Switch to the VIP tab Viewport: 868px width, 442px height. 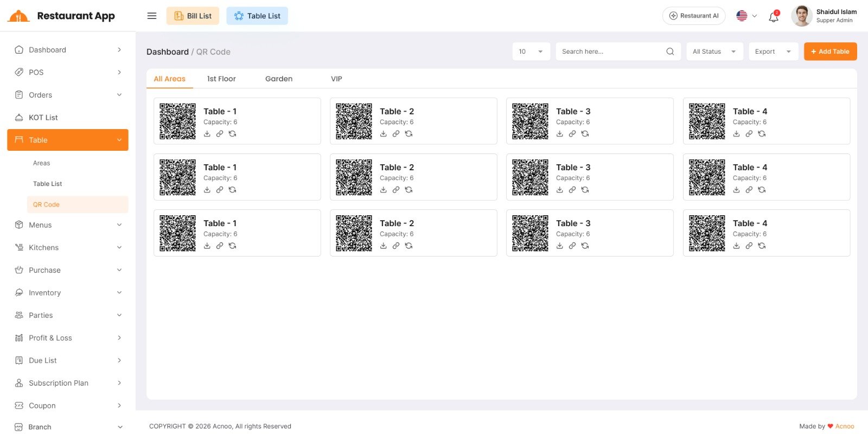[336, 79]
